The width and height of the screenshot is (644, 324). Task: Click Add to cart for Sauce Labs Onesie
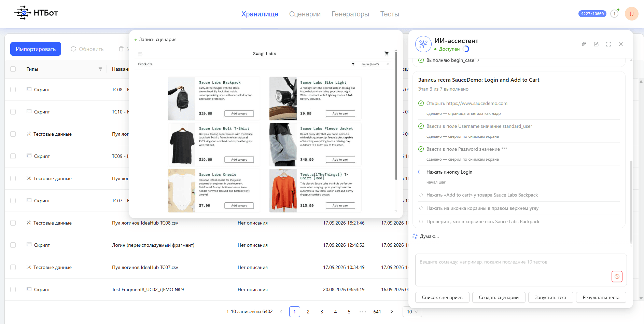239,205
